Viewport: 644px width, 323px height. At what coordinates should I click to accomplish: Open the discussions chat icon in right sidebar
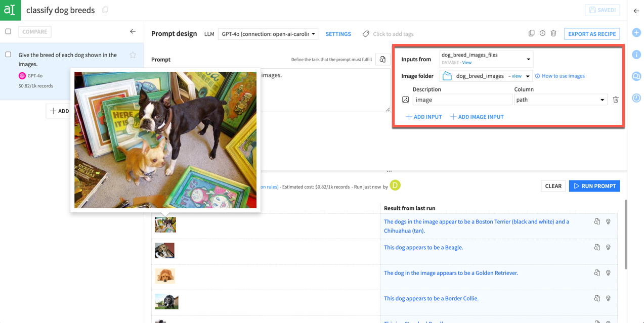(636, 76)
